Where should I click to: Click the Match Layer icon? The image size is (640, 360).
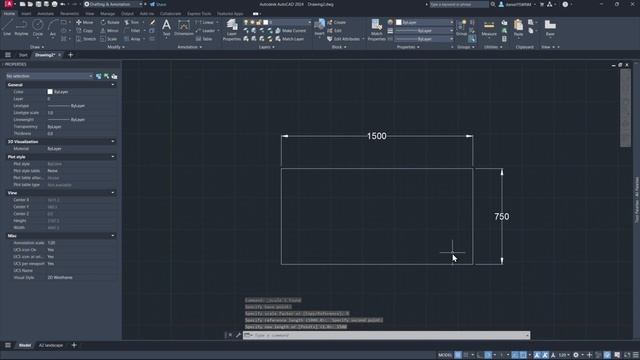coord(290,39)
